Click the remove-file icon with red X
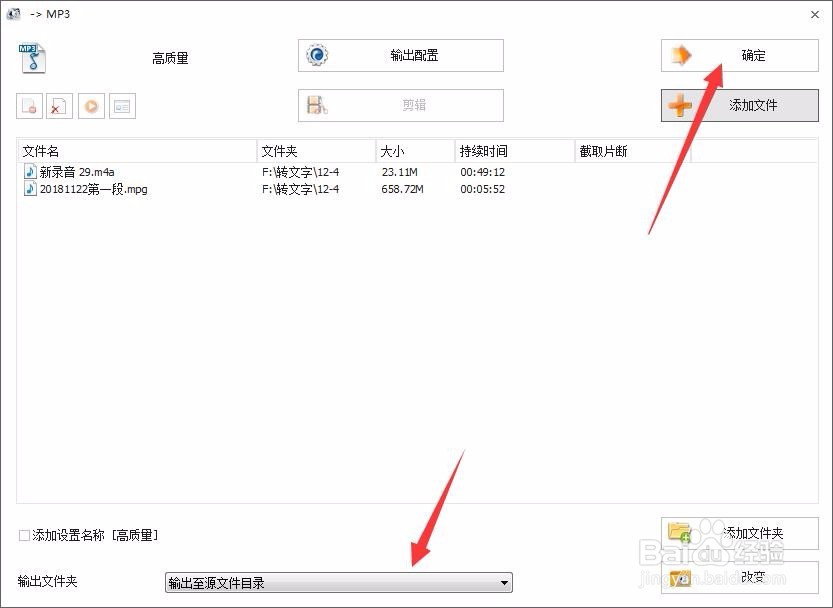Image resolution: width=833 pixels, height=608 pixels. (x=59, y=105)
